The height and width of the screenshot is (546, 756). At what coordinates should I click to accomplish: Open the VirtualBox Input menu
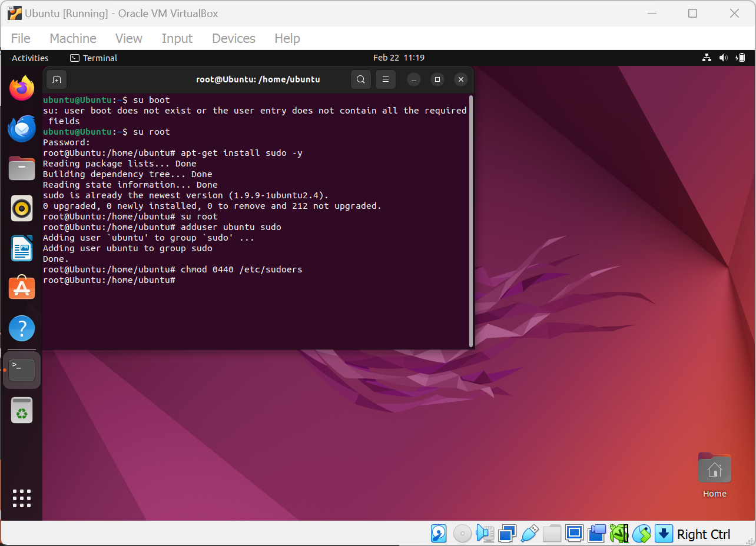pyautogui.click(x=177, y=38)
